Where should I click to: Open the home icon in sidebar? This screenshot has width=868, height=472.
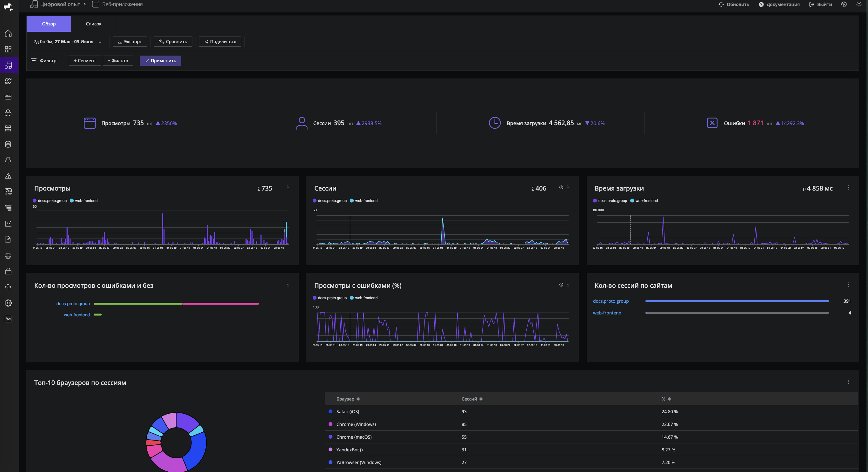8,33
